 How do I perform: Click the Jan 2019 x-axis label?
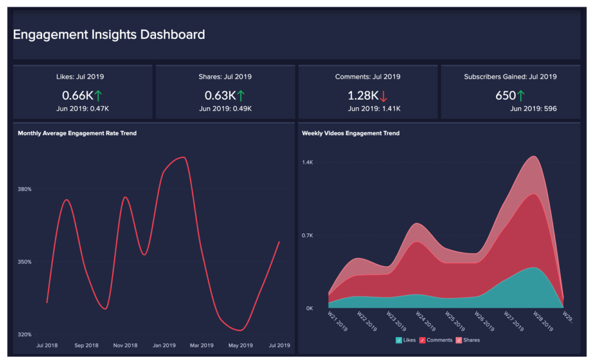[164, 345]
